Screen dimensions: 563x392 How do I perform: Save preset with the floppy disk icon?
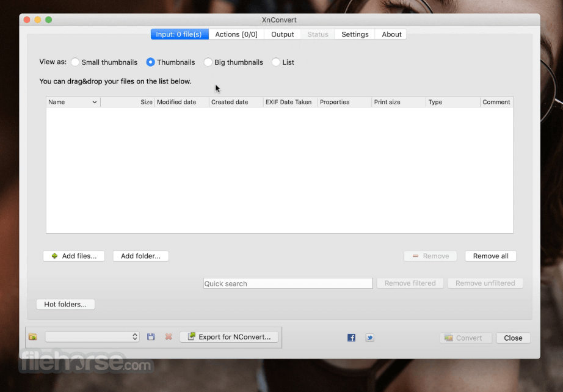151,336
